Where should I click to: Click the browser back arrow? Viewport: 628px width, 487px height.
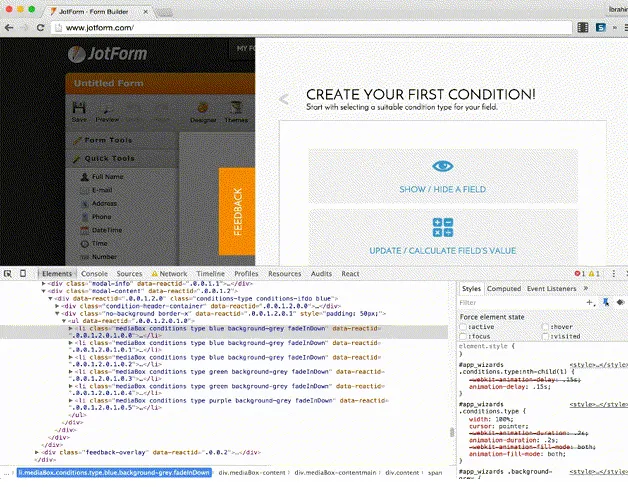(9, 28)
